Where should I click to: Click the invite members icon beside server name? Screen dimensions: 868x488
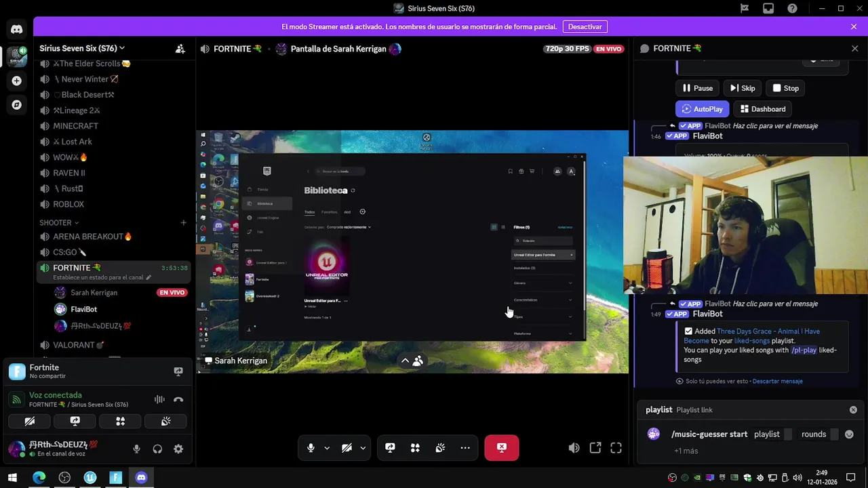coord(180,48)
